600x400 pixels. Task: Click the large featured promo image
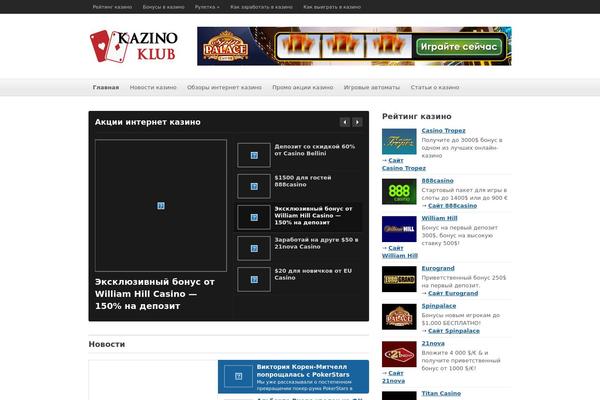coord(161,206)
